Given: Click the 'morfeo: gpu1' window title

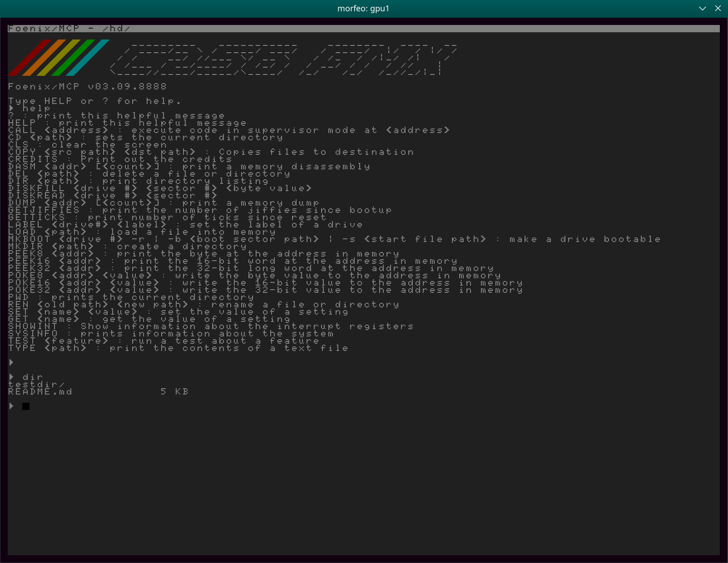Looking at the screenshot, I should tap(363, 9).
